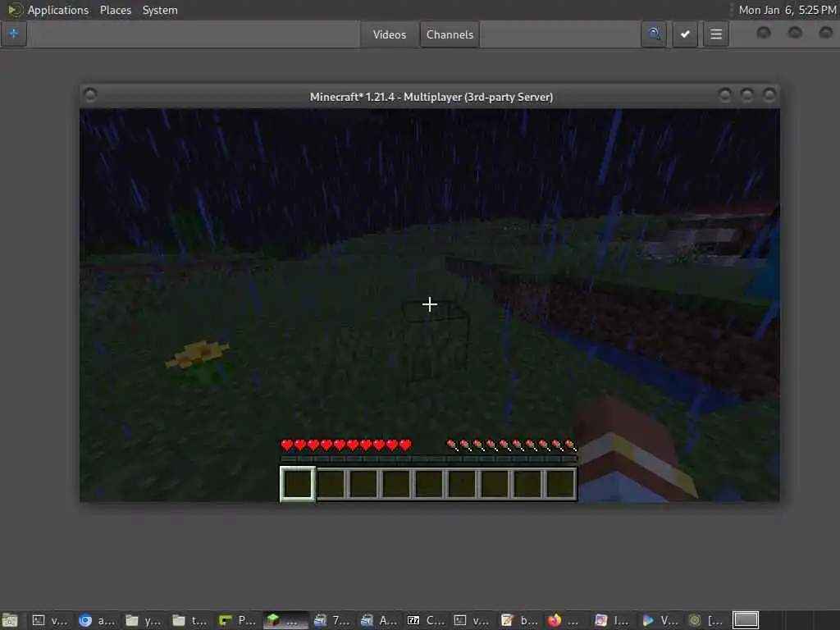The height and width of the screenshot is (630, 840).
Task: Click the blue plus add button
Action: tap(13, 34)
